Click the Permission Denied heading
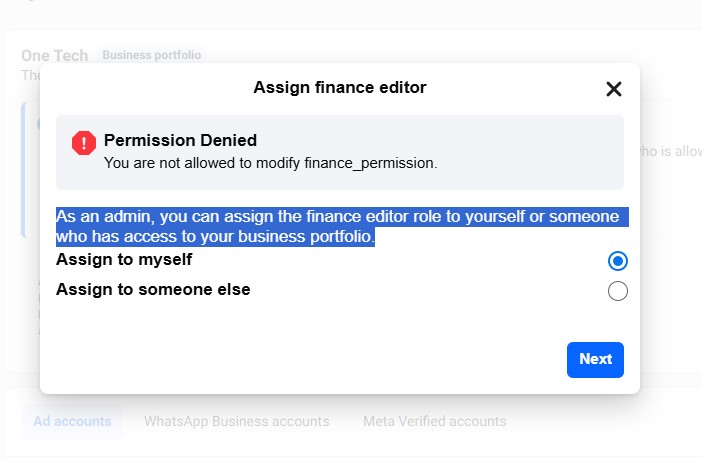 (x=180, y=141)
